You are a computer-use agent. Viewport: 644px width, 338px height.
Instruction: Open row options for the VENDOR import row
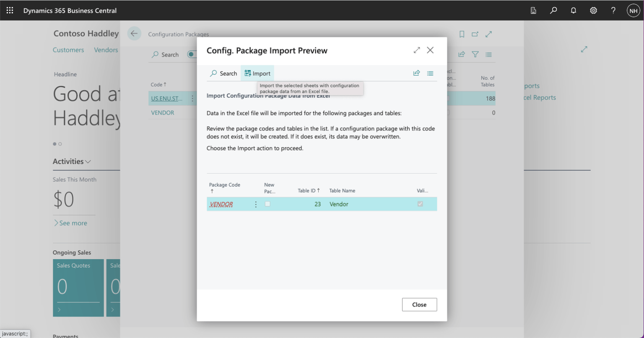point(256,204)
